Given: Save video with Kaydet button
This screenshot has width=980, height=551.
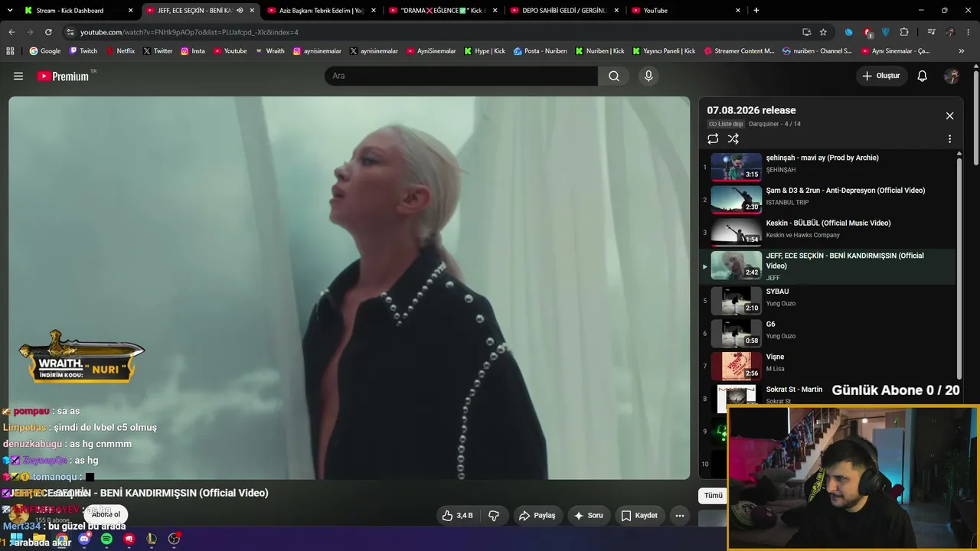Looking at the screenshot, I should (x=639, y=516).
